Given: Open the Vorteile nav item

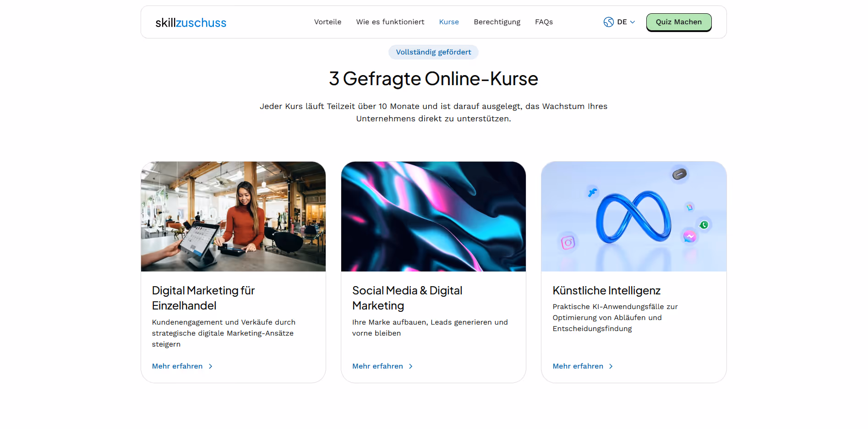Looking at the screenshot, I should click(328, 22).
